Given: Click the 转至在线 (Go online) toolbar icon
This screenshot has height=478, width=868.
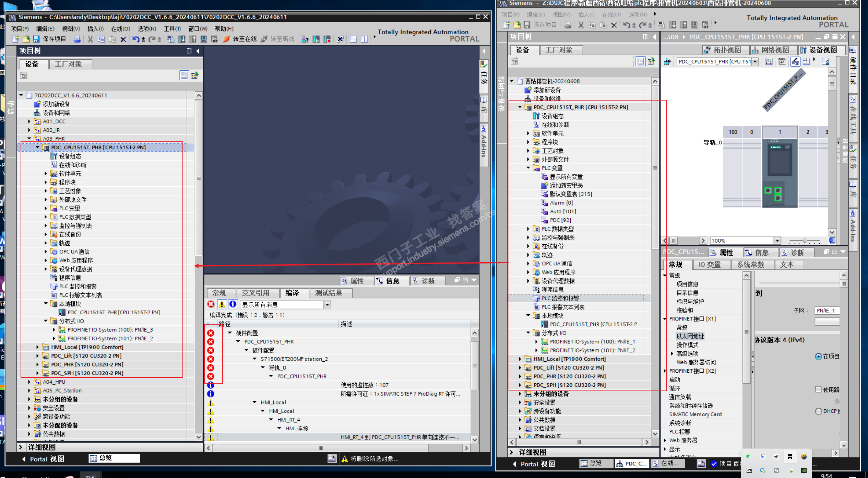Looking at the screenshot, I should pyautogui.click(x=226, y=39).
